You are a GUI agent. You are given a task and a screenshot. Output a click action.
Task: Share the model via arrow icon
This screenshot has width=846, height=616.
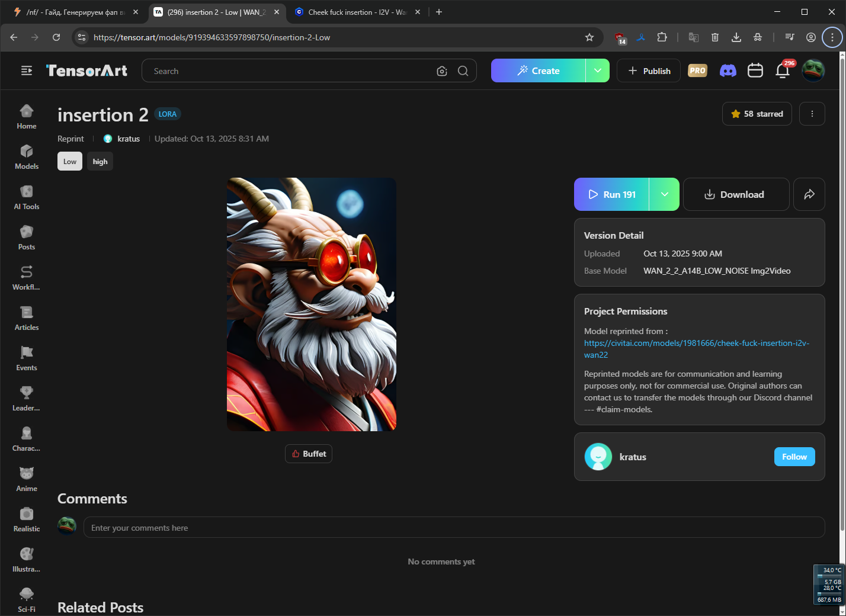pyautogui.click(x=809, y=194)
